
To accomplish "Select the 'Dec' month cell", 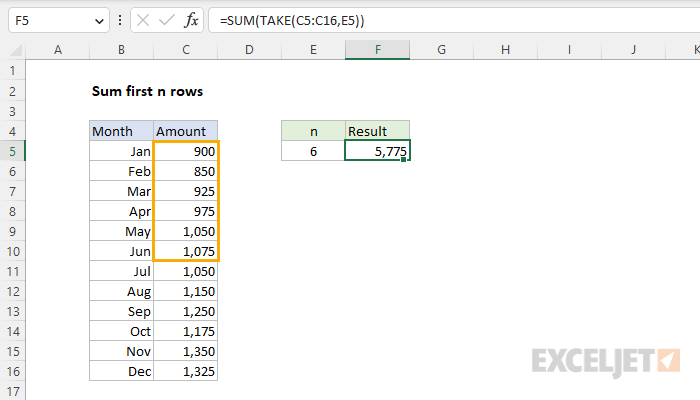I will 121,371.
